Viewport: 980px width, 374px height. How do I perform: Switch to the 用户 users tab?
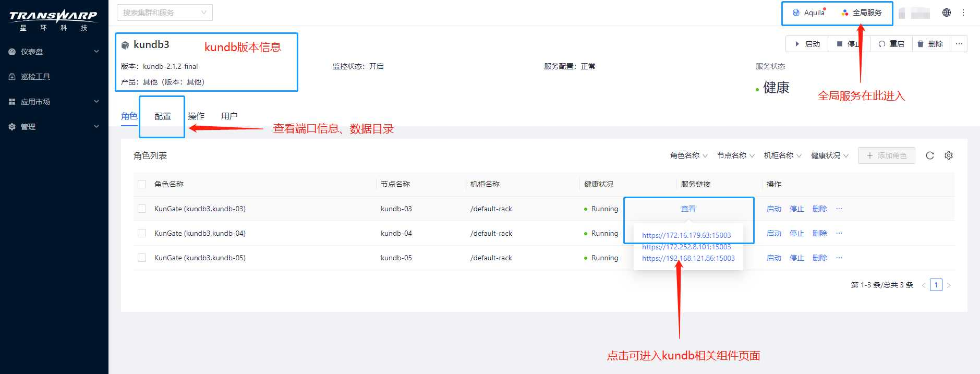(x=229, y=116)
